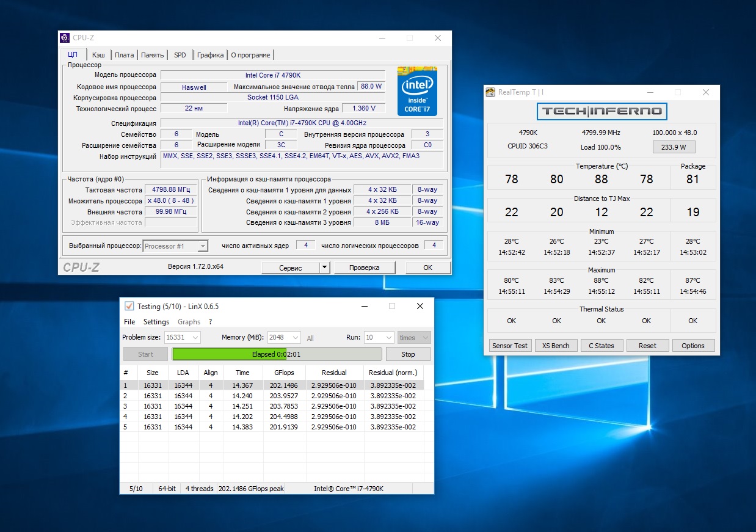Open the Память tab in CPU-Z
This screenshot has height=532, width=756.
click(152, 55)
